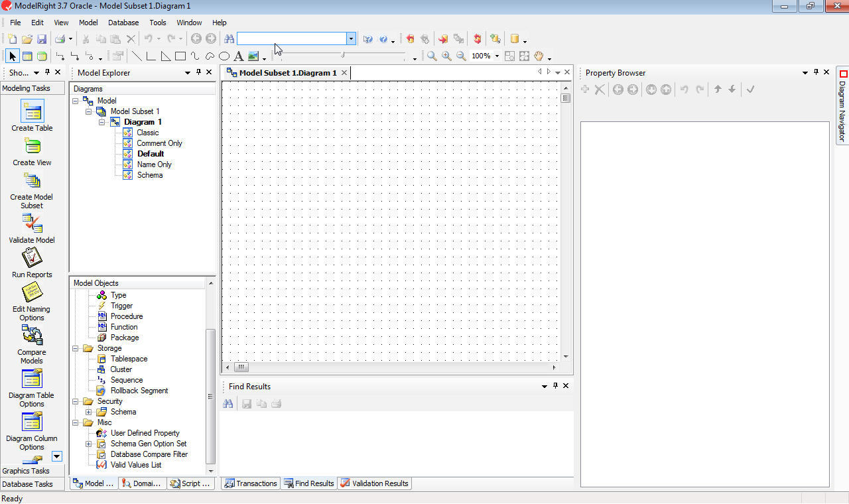Toggle auto-hide pin on Find Results
This screenshot has height=504, width=849.
(555, 386)
